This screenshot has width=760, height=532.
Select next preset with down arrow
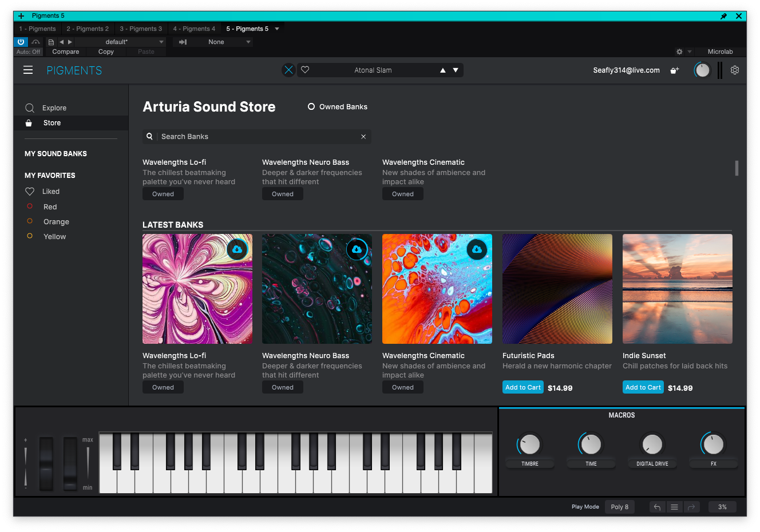[x=456, y=70]
